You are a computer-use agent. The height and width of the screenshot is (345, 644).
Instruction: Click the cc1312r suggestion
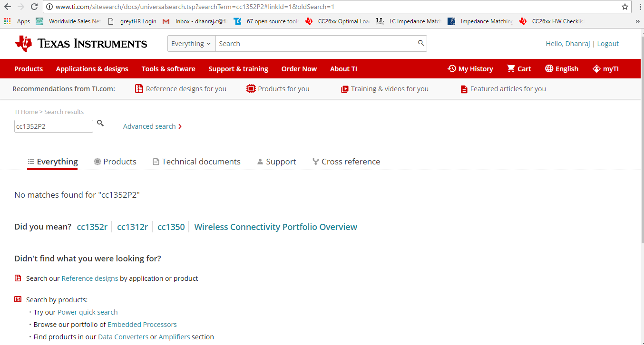click(132, 227)
